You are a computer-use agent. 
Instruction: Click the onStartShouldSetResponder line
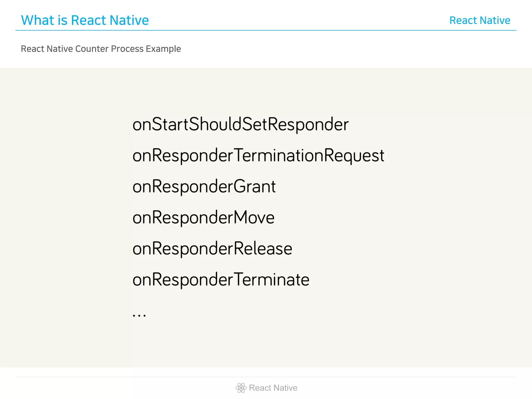tap(241, 124)
